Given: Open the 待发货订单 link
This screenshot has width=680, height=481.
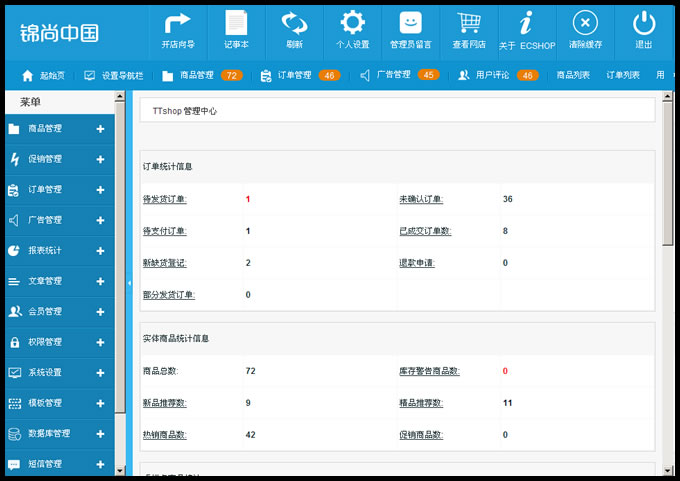Looking at the screenshot, I should tap(165, 199).
